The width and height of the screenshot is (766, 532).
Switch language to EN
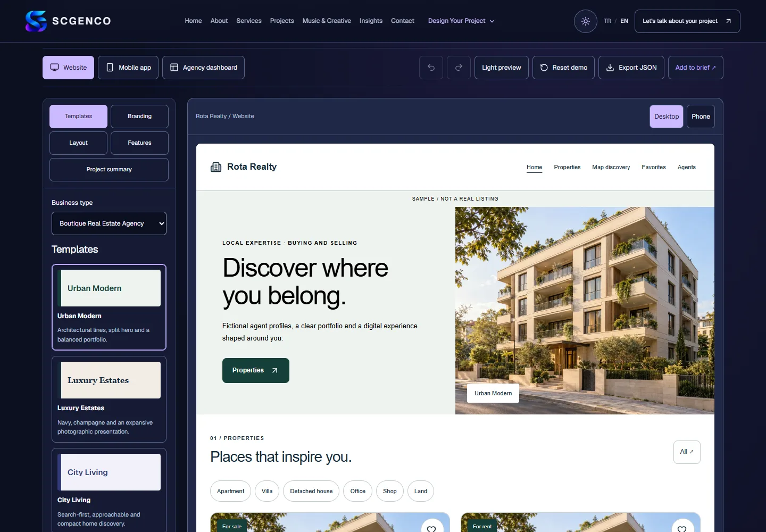tap(625, 21)
